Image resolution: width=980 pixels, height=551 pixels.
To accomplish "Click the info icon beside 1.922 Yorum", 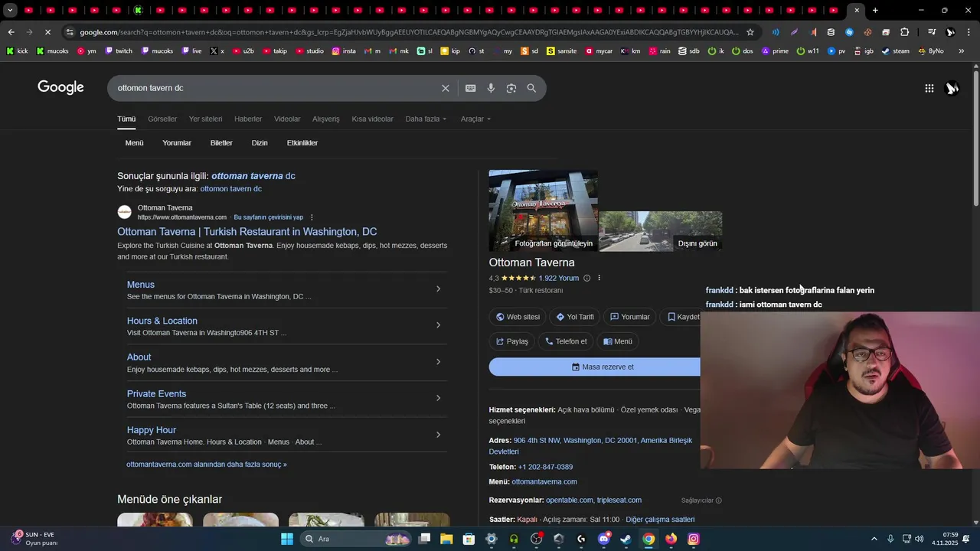I will [x=587, y=278].
